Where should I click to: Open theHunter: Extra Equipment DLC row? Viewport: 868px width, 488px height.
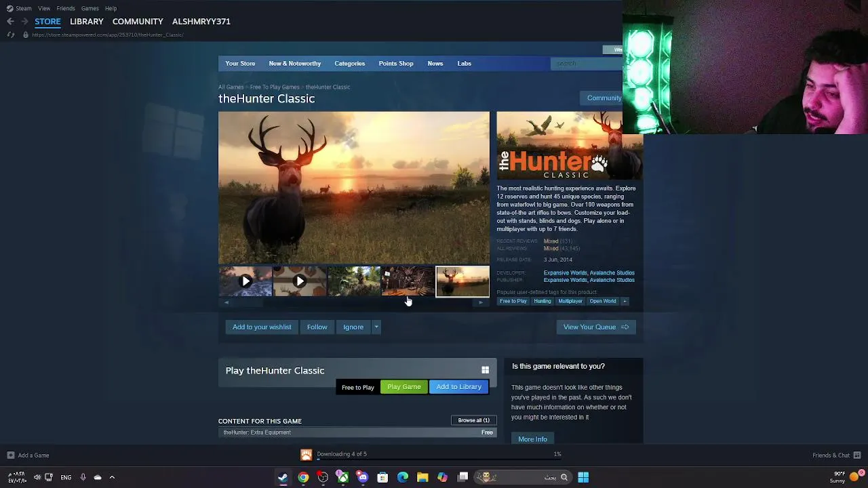point(357,432)
